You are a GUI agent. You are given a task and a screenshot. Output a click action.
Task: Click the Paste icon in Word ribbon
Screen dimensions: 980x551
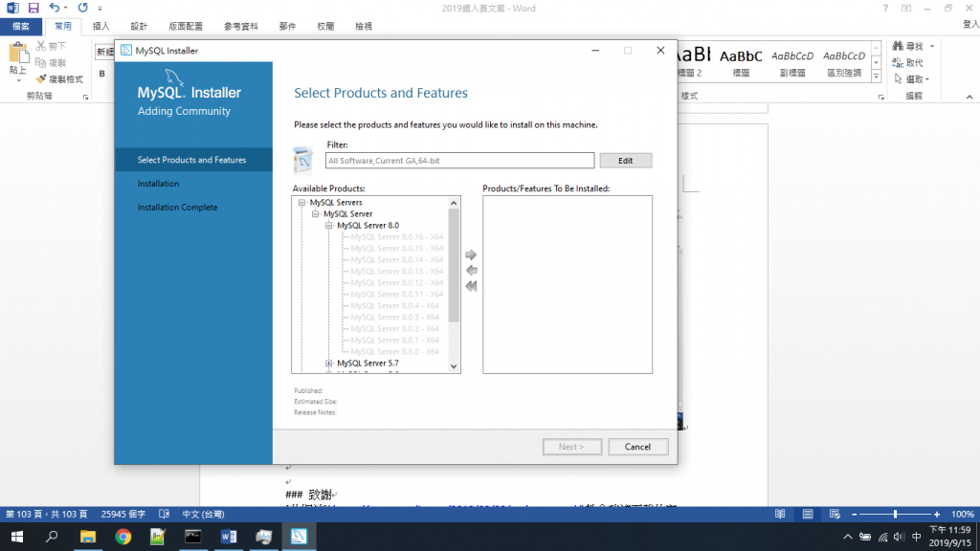18,54
